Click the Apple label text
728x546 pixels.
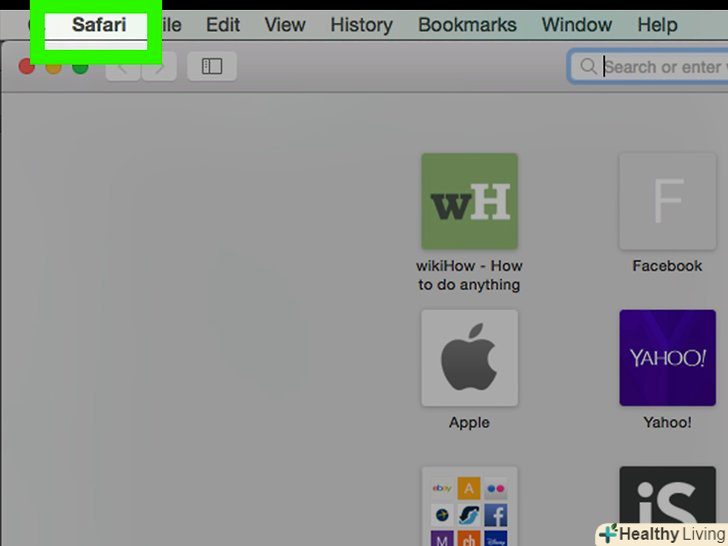[469, 422]
